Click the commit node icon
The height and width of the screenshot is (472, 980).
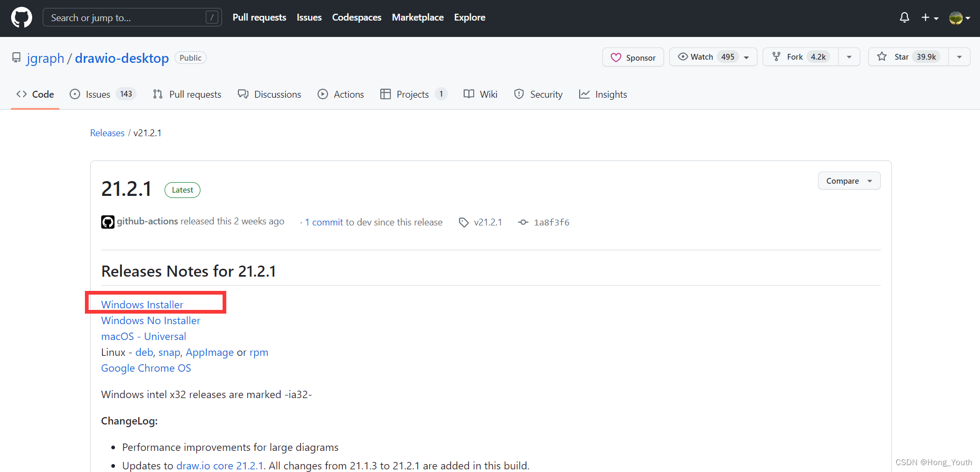[523, 222]
